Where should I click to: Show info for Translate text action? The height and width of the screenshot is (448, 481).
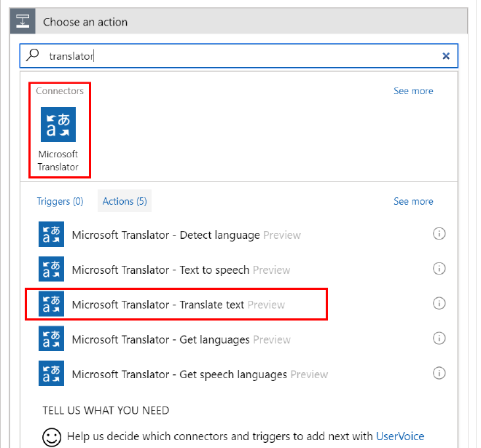point(439,304)
